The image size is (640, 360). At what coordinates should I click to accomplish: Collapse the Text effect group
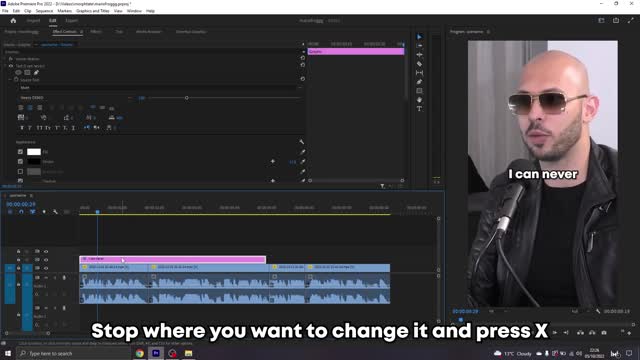[6, 66]
